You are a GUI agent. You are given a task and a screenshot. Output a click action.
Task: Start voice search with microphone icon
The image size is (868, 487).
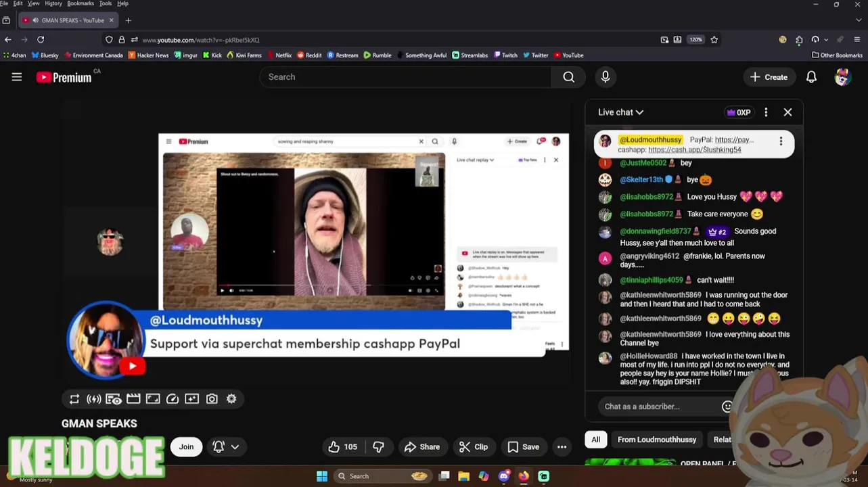[x=606, y=77]
